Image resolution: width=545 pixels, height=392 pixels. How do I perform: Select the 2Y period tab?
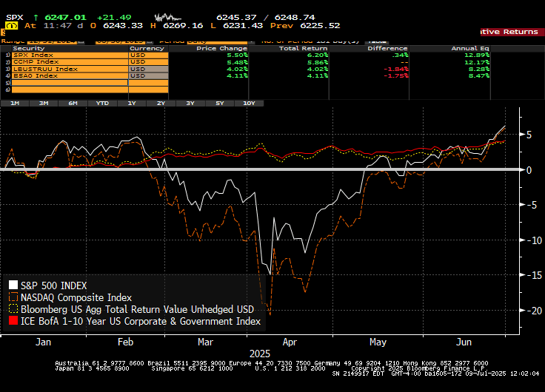click(161, 103)
